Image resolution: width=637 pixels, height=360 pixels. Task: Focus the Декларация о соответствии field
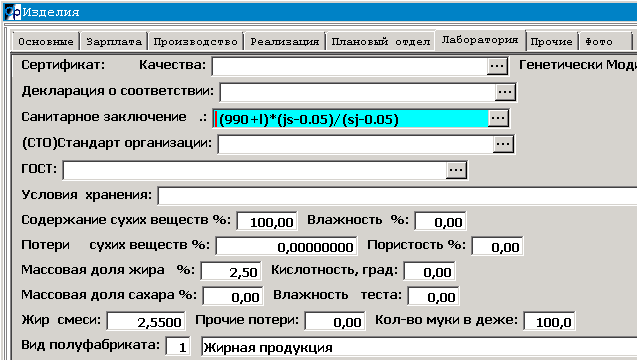click(358, 92)
